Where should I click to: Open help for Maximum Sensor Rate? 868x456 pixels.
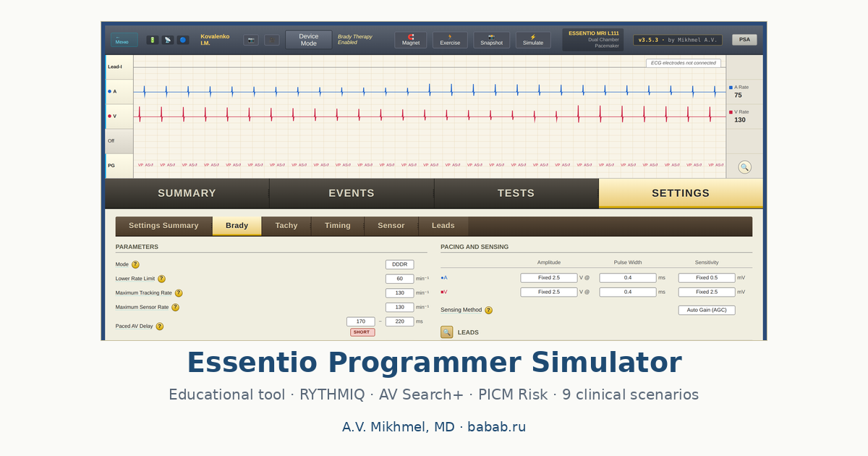click(x=175, y=307)
